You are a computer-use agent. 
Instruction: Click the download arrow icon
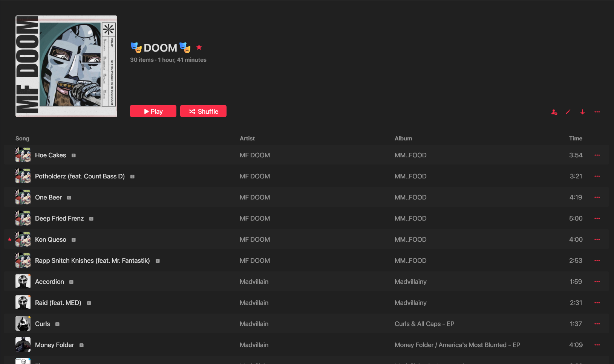(582, 112)
